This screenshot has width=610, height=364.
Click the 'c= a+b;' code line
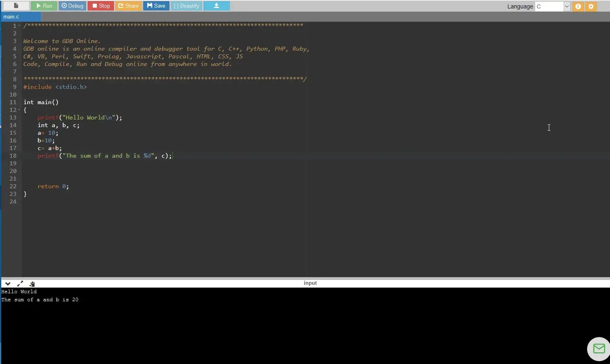click(50, 148)
